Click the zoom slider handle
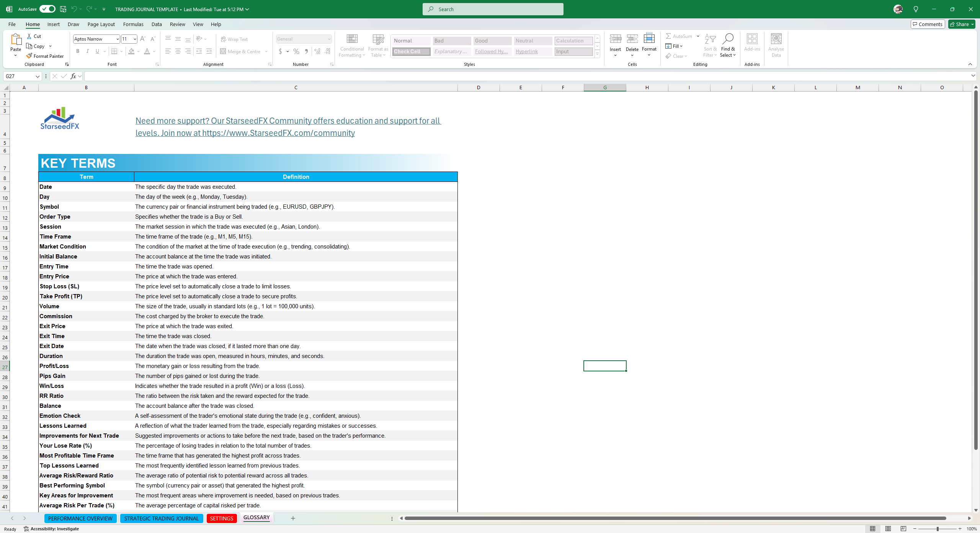This screenshot has height=533, width=980. (x=938, y=529)
